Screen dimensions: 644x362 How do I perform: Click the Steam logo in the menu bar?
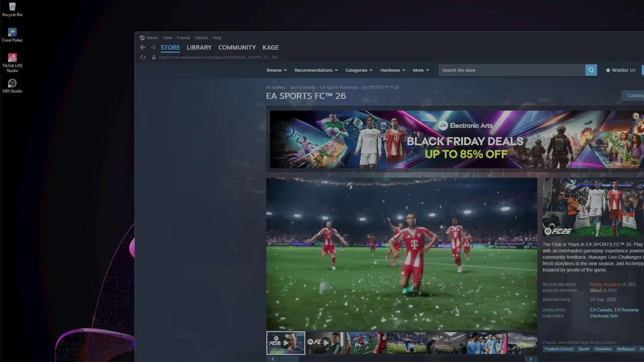point(142,38)
